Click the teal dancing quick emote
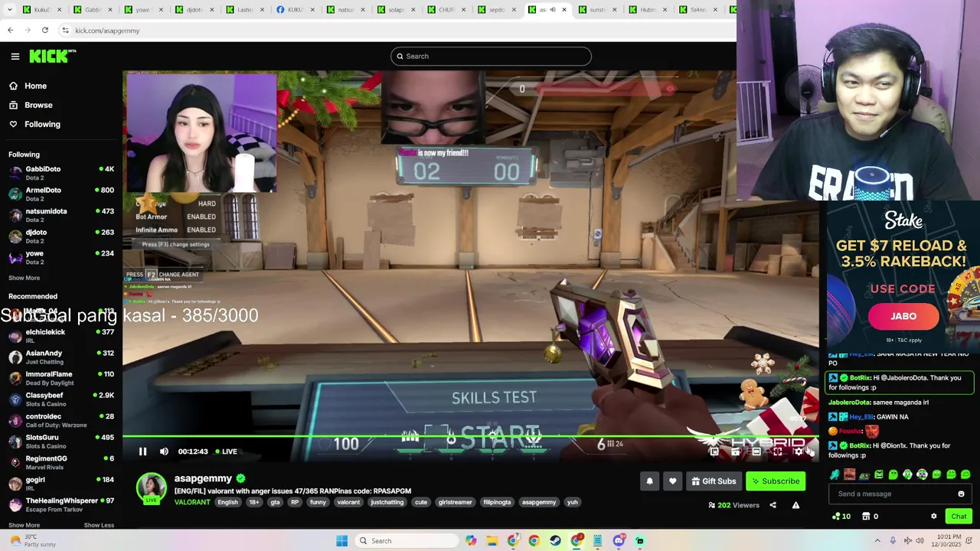980x551 pixels. point(835,474)
